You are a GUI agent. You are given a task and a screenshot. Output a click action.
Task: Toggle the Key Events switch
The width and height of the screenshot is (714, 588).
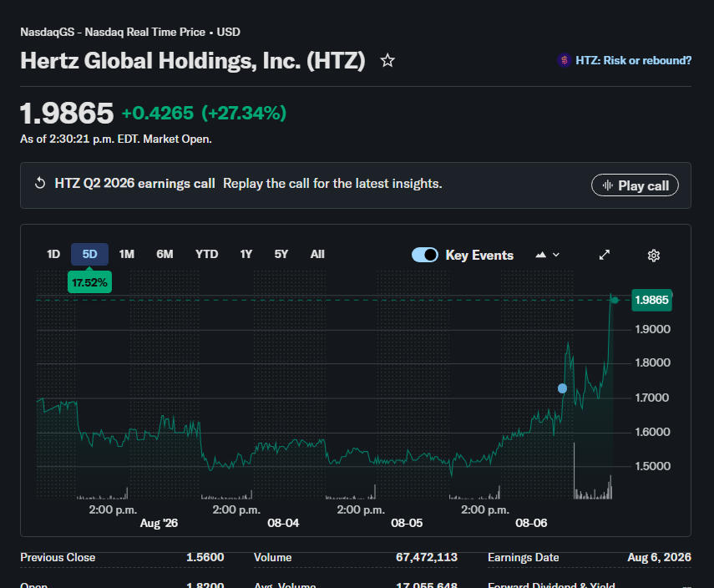point(425,255)
